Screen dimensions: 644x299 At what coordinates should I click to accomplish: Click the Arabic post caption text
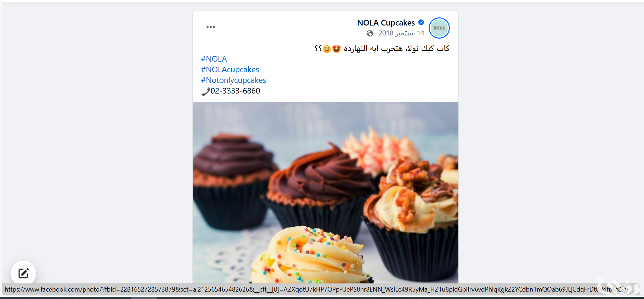click(x=382, y=48)
